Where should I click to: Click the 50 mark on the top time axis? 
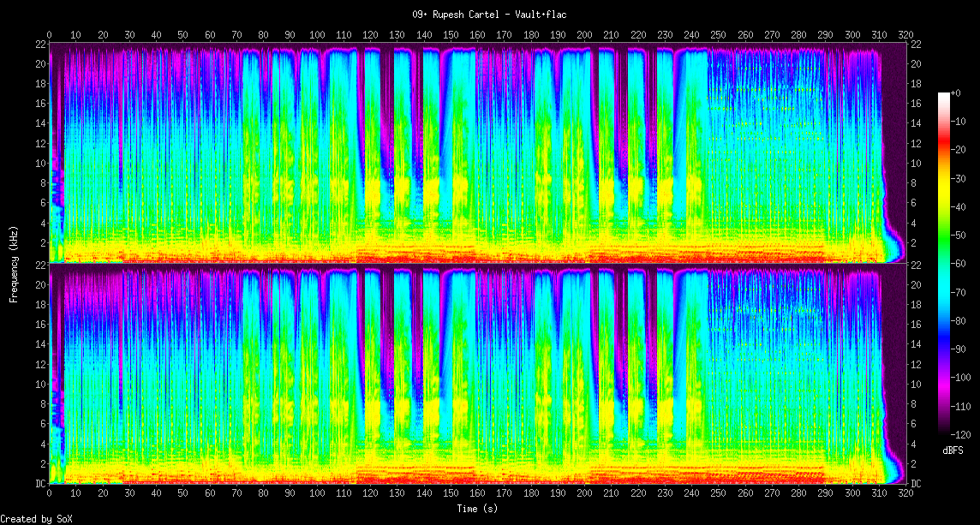point(183,35)
